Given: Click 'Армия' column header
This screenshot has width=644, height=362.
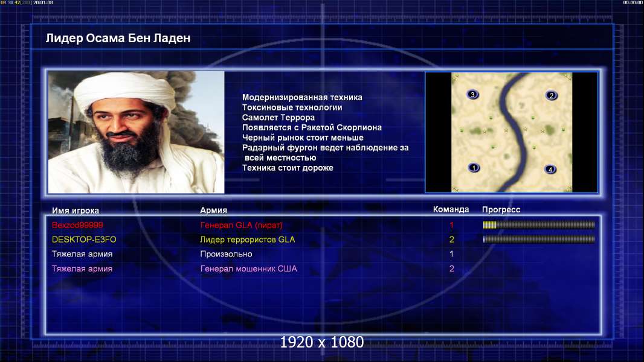Looking at the screenshot, I should tap(214, 210).
